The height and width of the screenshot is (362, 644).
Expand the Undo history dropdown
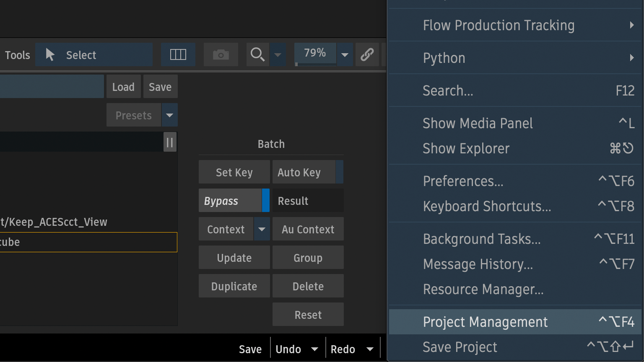314,349
